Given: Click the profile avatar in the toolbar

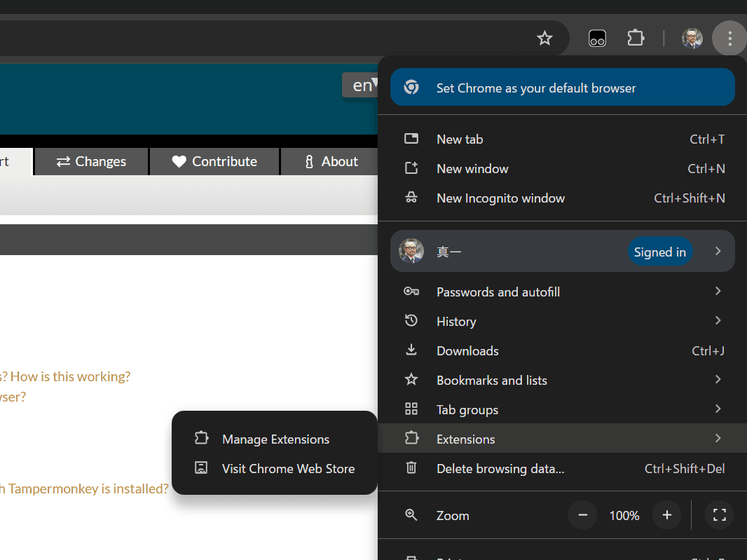Looking at the screenshot, I should (692, 39).
